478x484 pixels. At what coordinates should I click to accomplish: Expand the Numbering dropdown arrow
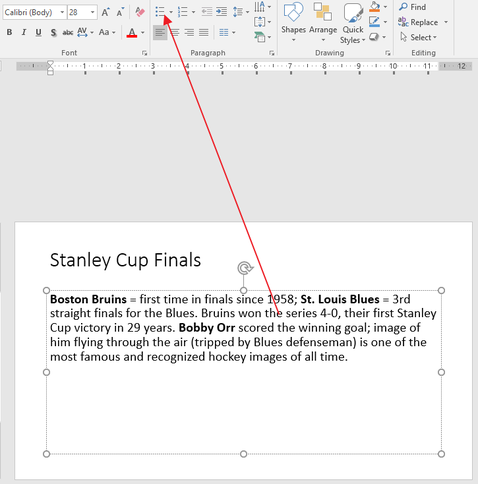[193, 12]
